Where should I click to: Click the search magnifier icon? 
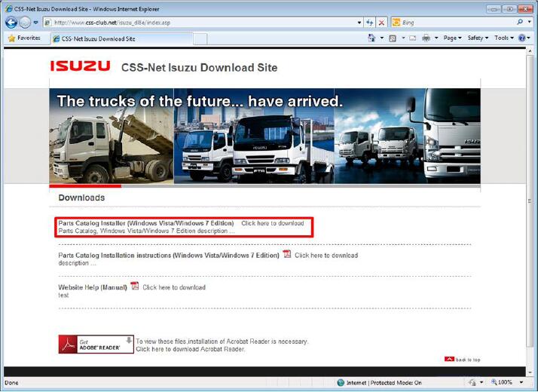[520, 22]
